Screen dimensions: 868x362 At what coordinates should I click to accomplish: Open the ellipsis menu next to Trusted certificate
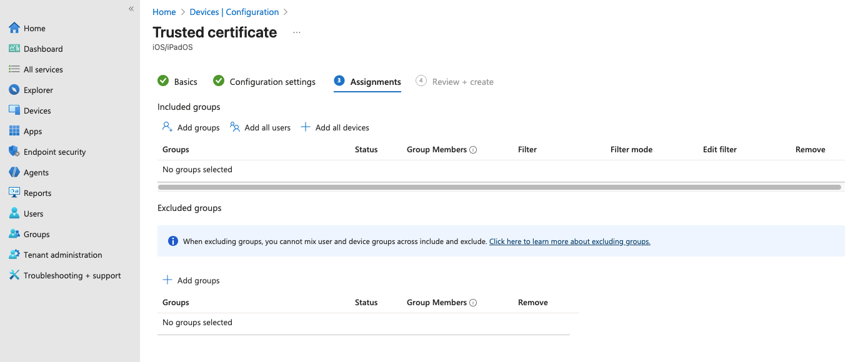(296, 31)
